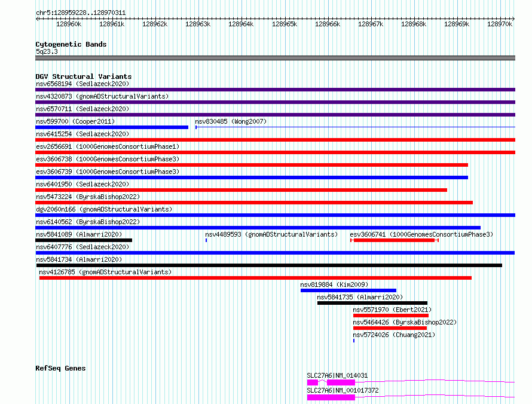Select the esv3606741 red variant bar

395,240
